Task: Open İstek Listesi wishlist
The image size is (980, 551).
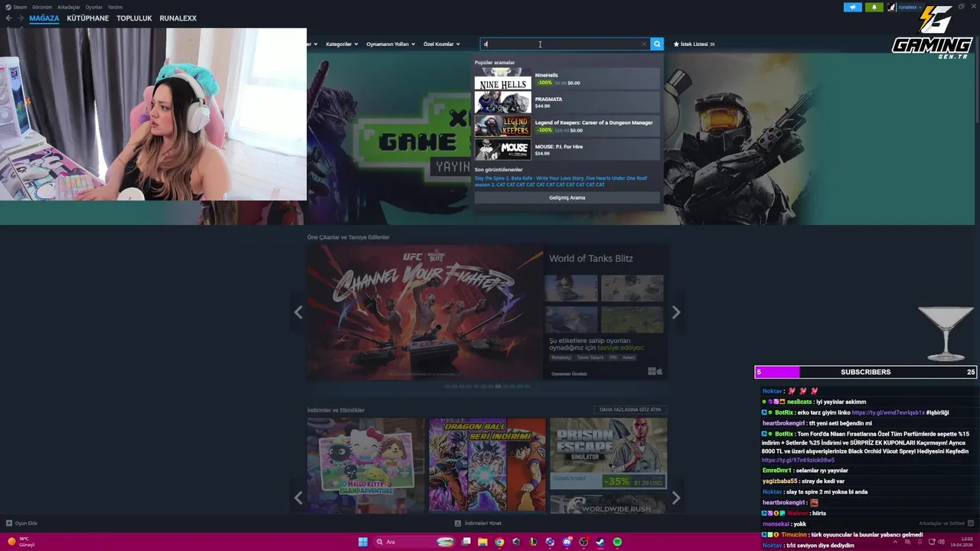Action: pos(694,44)
